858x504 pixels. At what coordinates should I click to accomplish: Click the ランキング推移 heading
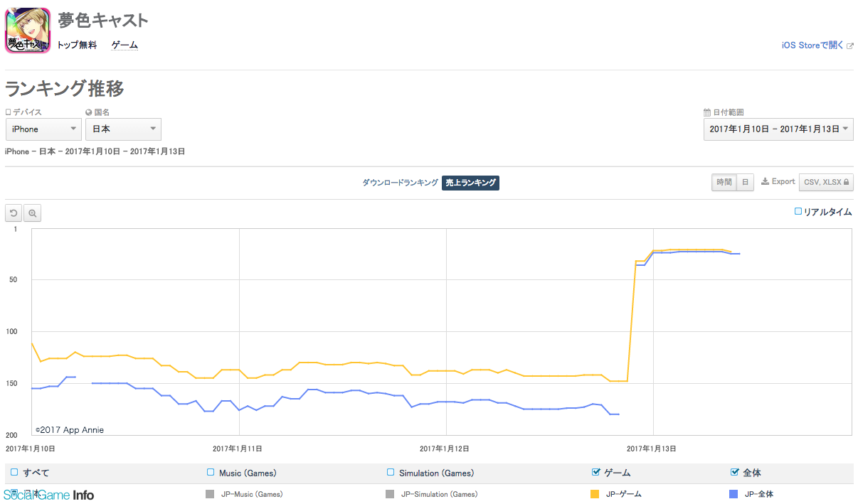pyautogui.click(x=65, y=89)
